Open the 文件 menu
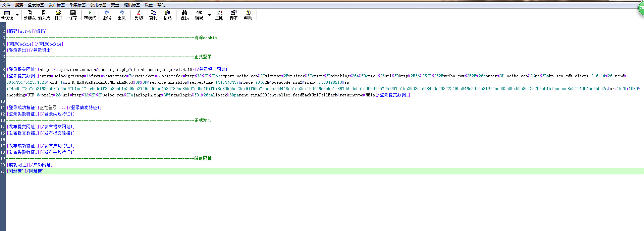This screenshot has width=644, height=231. [6, 5]
